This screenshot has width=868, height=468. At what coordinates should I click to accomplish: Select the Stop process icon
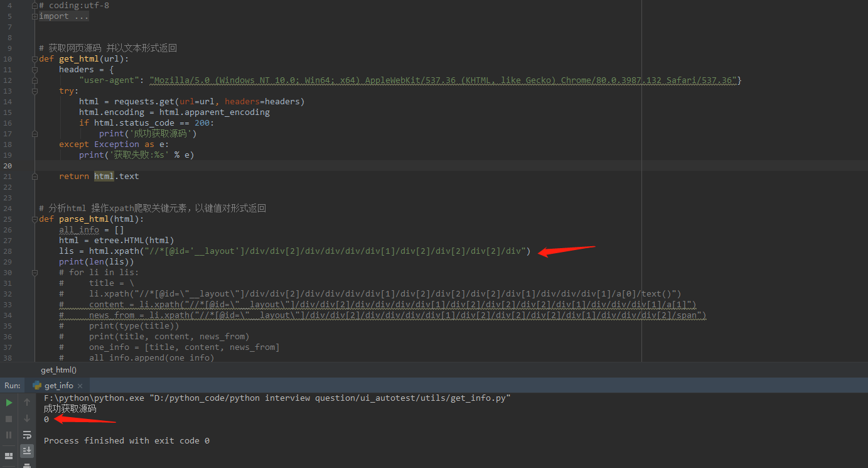click(x=9, y=418)
